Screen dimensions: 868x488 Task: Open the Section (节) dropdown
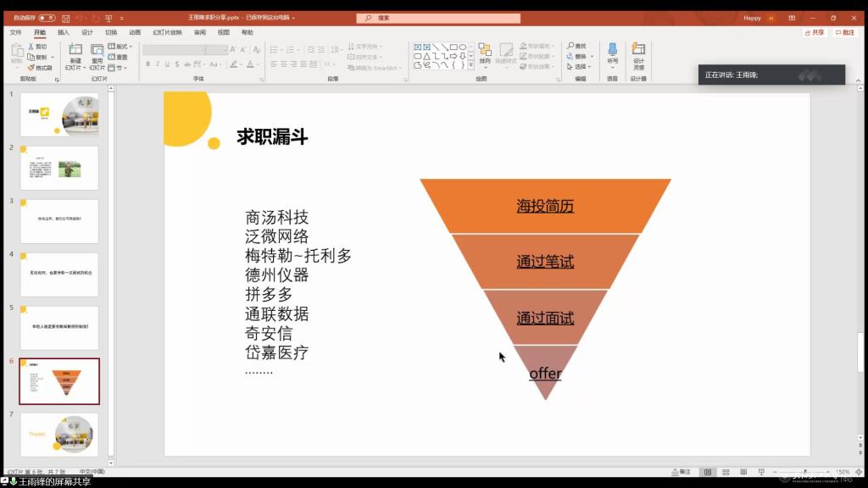pyautogui.click(x=117, y=68)
